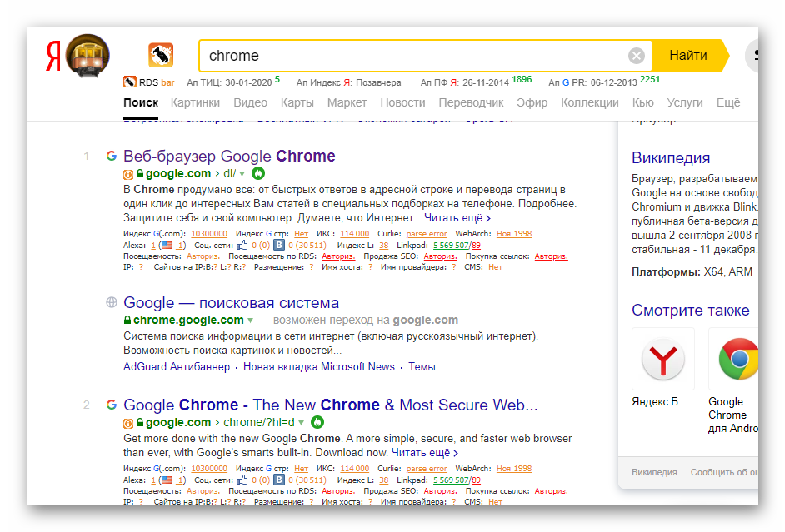Click the Yandex Я logo
This screenshot has height=532, width=785.
[53, 56]
